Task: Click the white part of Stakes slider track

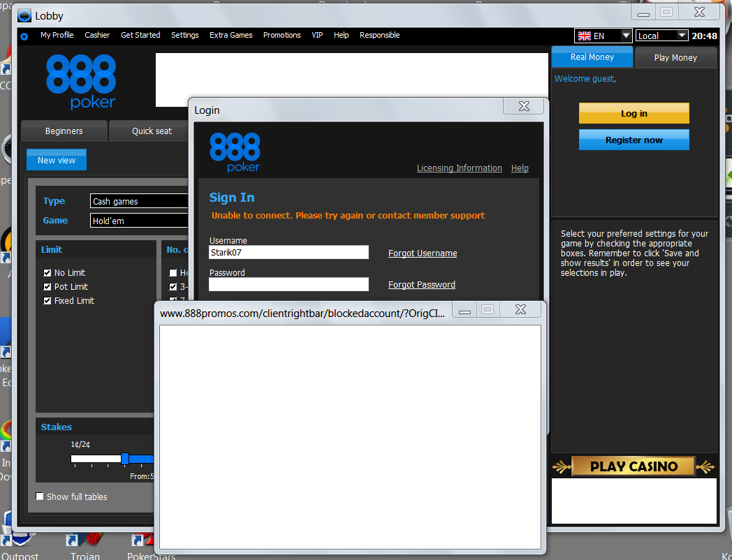Action: point(96,459)
